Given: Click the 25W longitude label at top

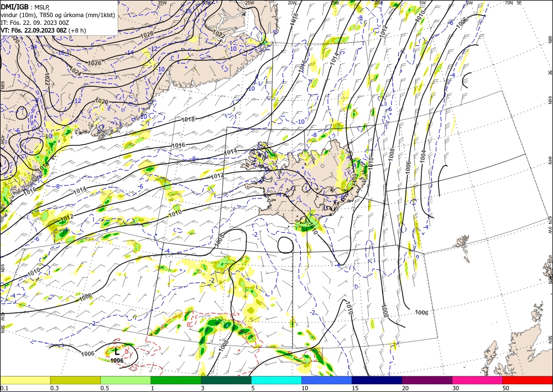Looking at the screenshot, I should point(249,3).
